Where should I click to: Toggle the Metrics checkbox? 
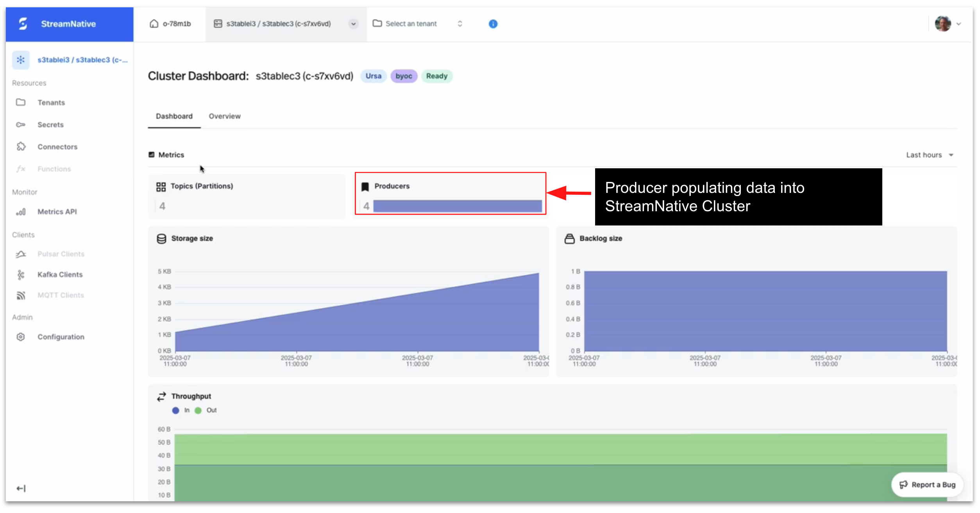point(152,155)
